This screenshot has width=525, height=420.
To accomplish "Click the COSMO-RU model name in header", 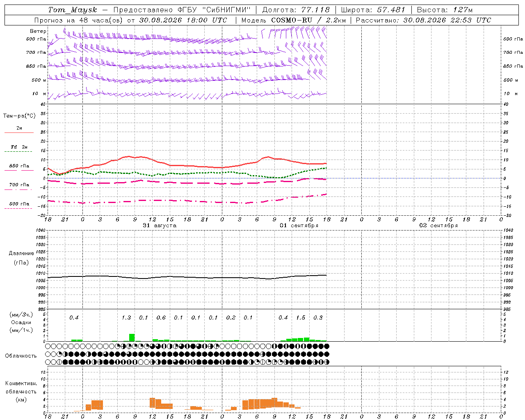I will point(292,20).
